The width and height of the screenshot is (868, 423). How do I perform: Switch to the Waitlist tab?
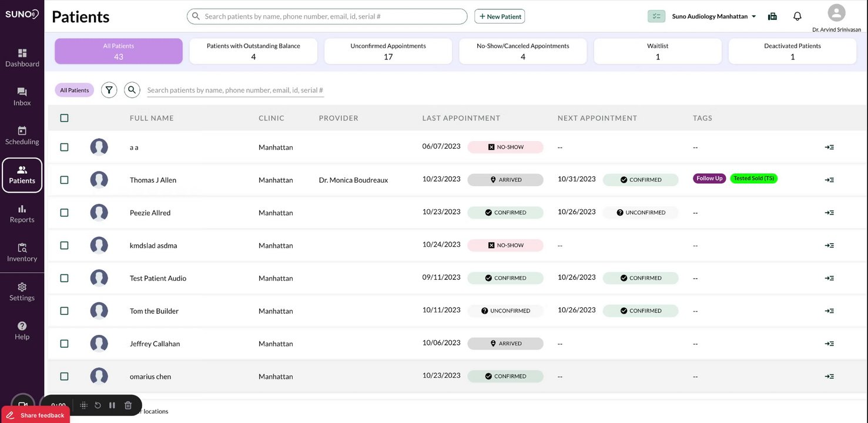coord(658,51)
